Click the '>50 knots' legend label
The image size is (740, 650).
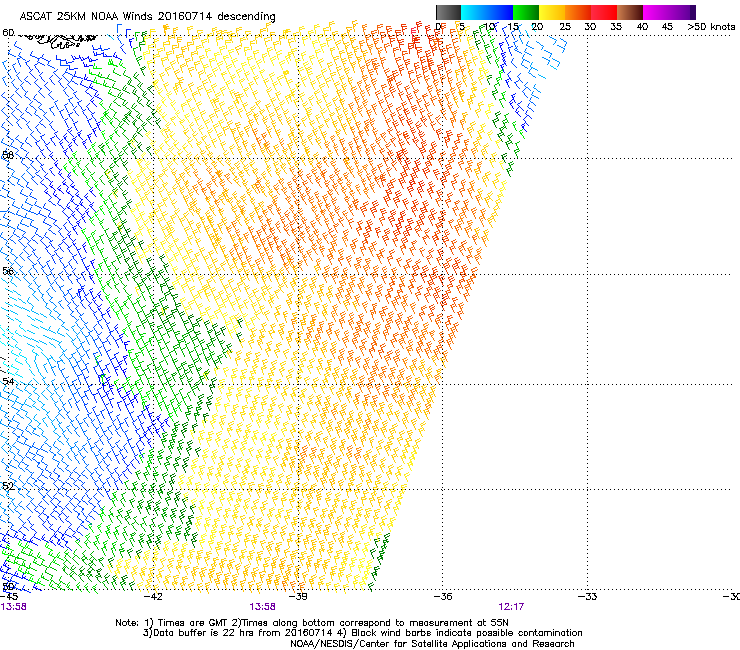click(x=711, y=26)
